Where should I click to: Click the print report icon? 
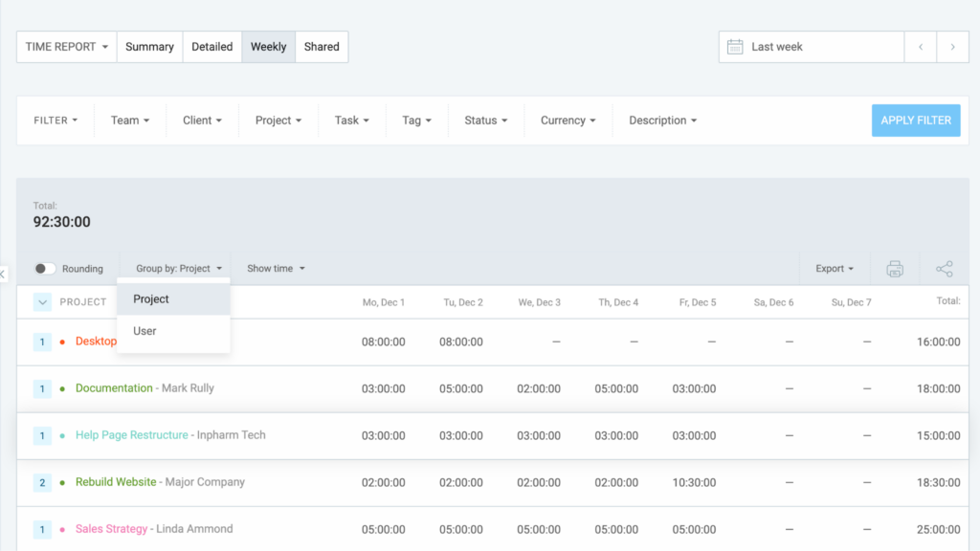click(895, 269)
